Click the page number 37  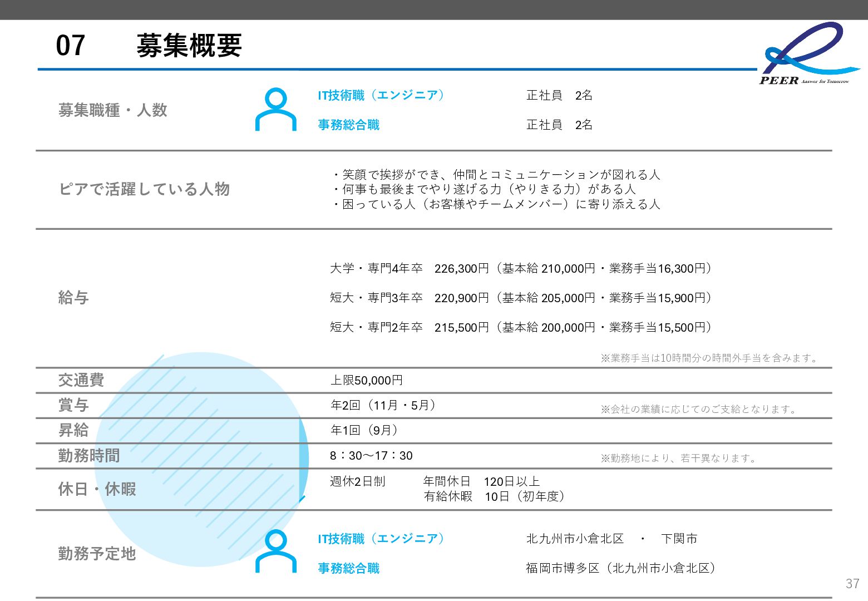pos(852,584)
